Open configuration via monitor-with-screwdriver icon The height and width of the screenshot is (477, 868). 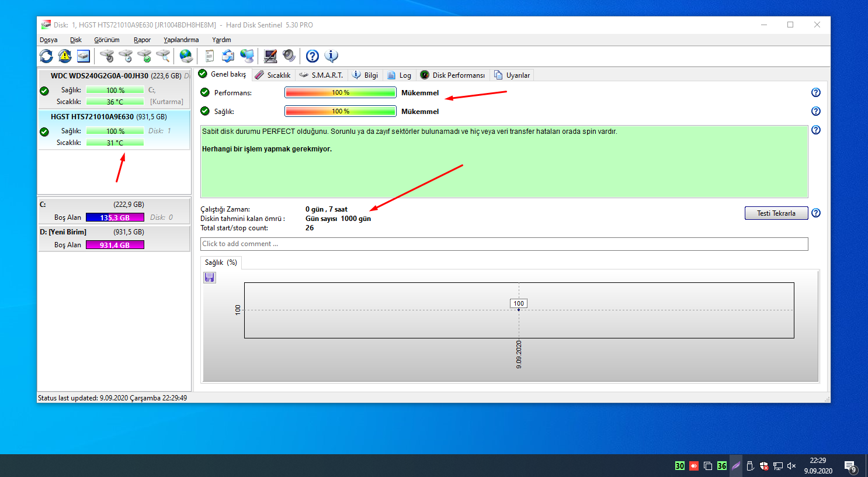pyautogui.click(x=270, y=56)
